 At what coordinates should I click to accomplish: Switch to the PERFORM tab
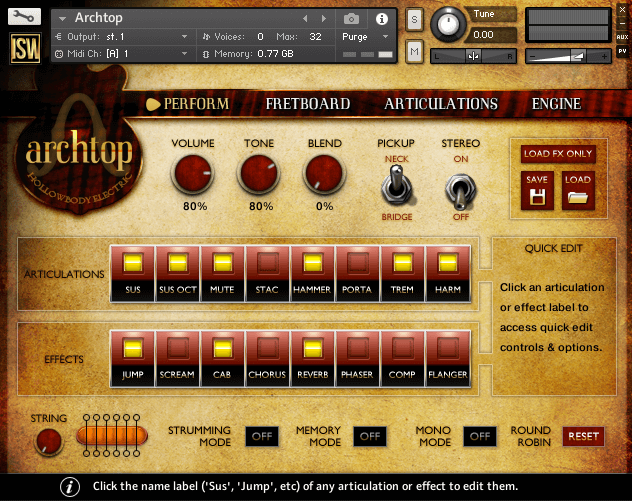tap(196, 104)
